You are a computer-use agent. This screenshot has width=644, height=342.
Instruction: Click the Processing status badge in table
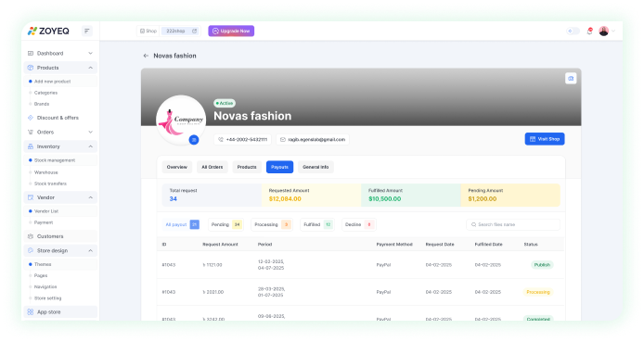tap(538, 292)
